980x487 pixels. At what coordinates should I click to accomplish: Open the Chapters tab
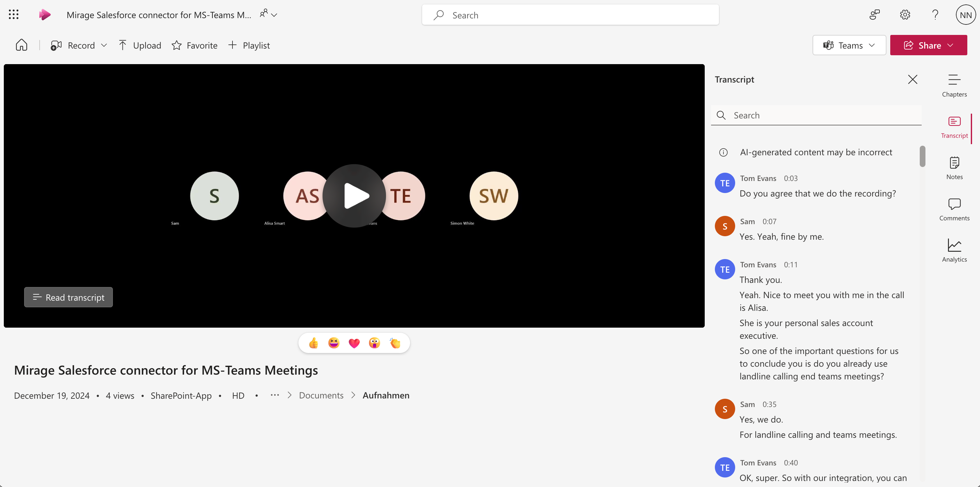[x=954, y=86]
